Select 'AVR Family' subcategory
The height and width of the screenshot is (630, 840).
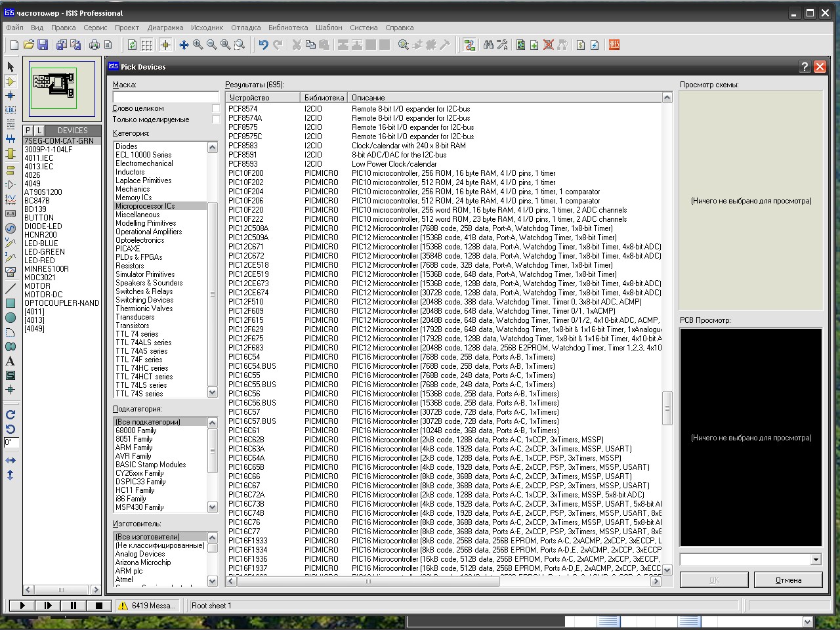[133, 456]
